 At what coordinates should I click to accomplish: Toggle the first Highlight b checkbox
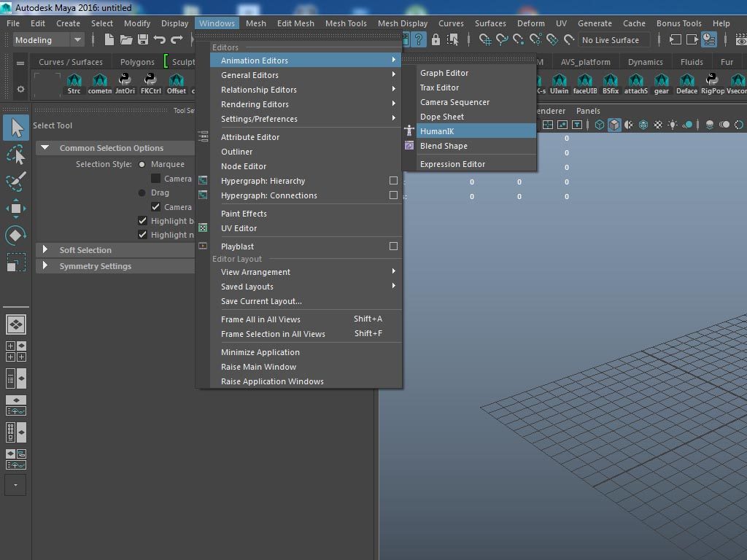[x=142, y=220]
